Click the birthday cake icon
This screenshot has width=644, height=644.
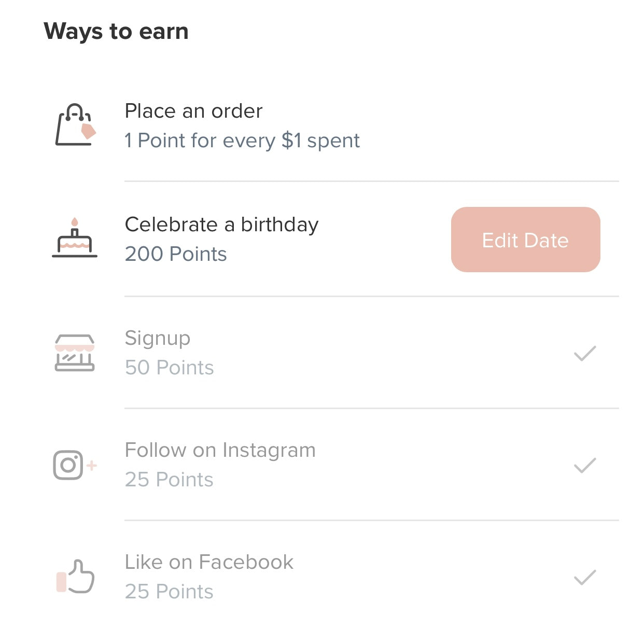[75, 238]
